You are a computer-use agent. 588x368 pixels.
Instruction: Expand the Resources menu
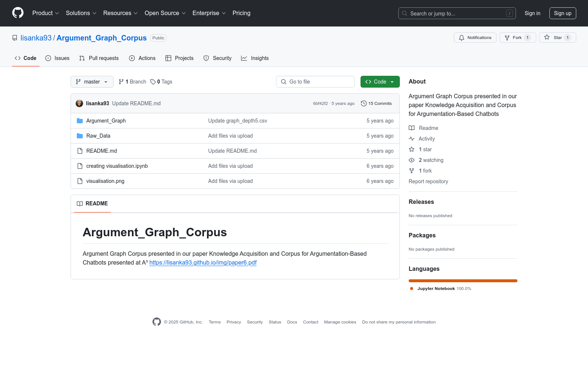[121, 13]
